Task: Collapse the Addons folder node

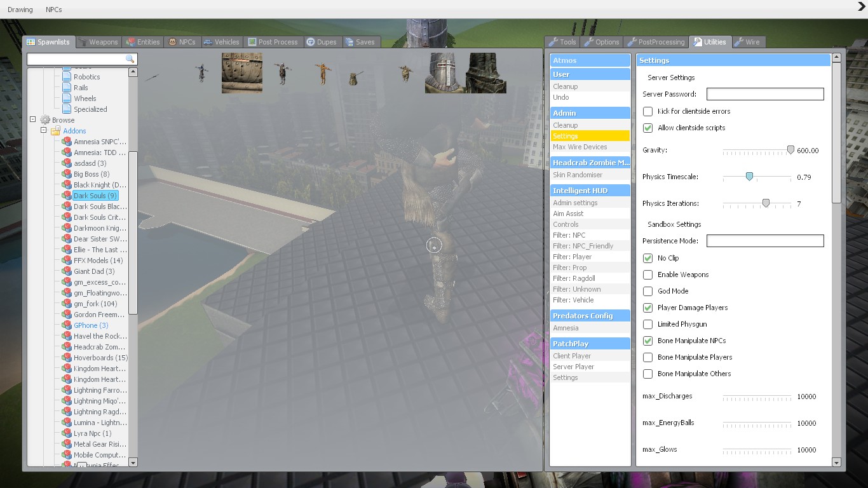Action: (43, 130)
